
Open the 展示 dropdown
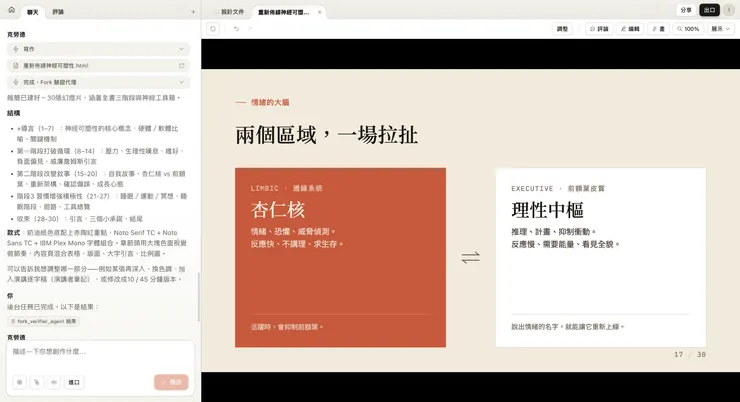click(x=720, y=29)
